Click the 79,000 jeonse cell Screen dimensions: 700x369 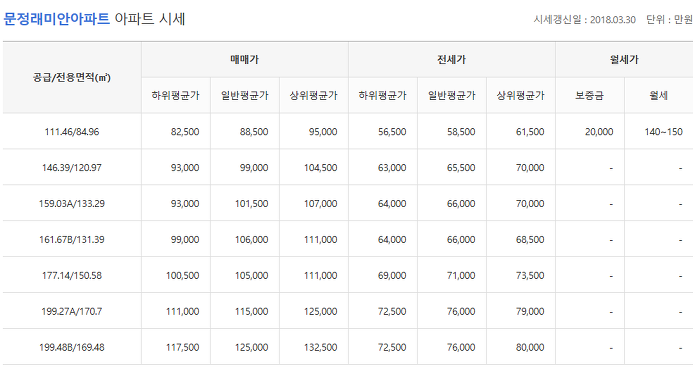pyautogui.click(x=530, y=311)
